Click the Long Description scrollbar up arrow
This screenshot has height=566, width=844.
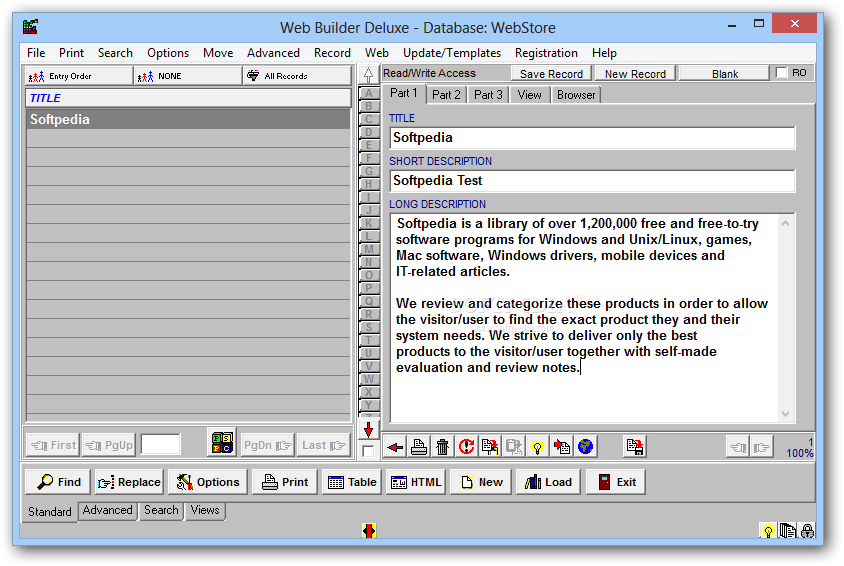coord(786,223)
